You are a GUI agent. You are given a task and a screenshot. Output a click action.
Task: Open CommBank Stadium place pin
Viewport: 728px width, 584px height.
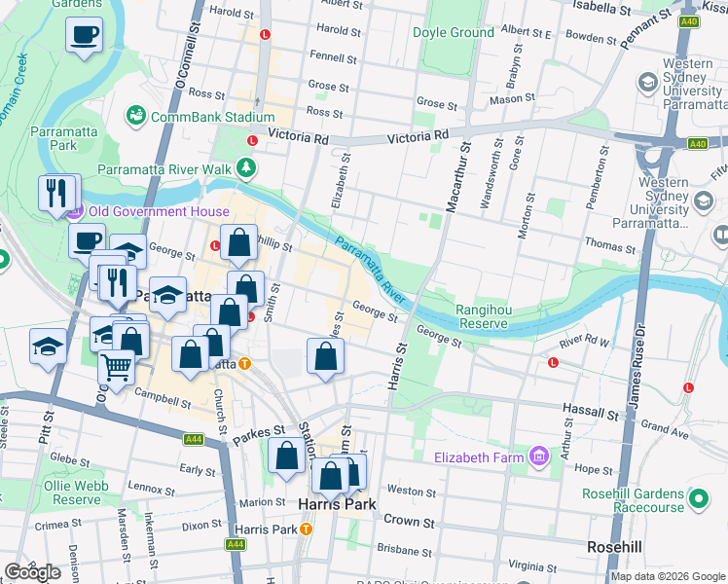136,116
